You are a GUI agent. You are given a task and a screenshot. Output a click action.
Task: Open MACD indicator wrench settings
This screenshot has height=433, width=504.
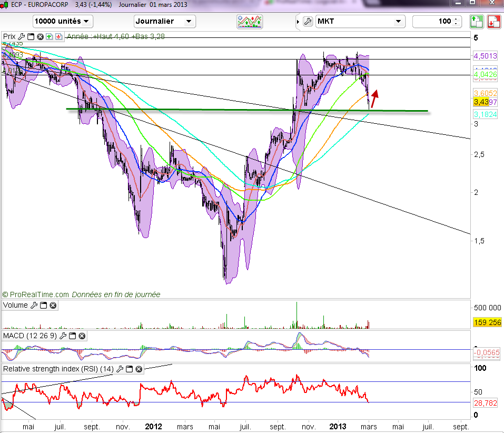pyautogui.click(x=63, y=336)
